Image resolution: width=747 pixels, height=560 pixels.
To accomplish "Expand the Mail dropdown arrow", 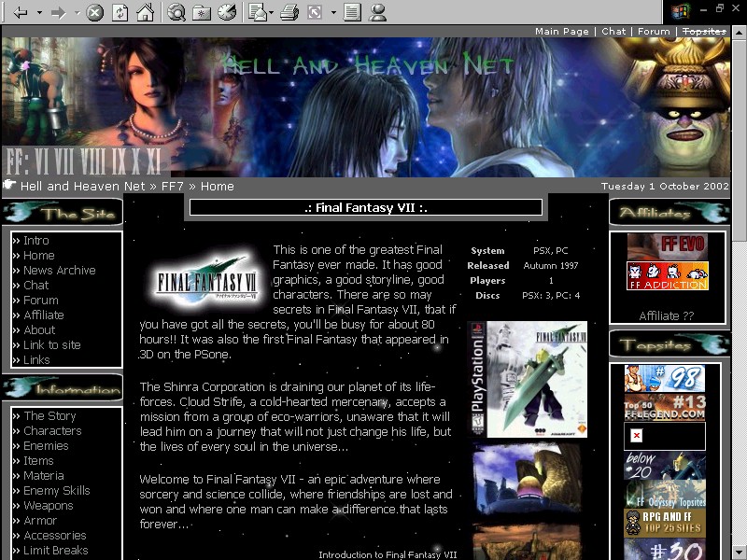I will [x=271, y=12].
